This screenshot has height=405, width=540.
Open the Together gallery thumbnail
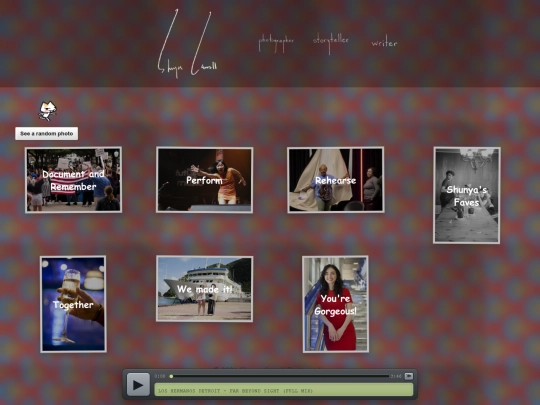[73, 304]
